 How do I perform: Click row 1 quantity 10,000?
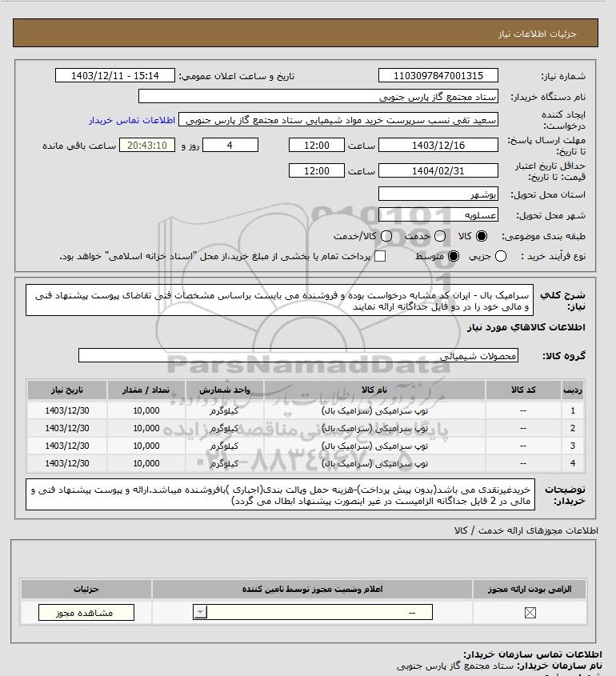coord(146,411)
